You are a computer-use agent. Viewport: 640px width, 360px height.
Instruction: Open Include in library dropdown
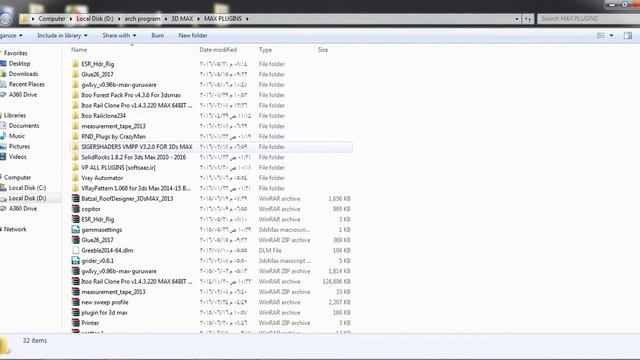pos(62,36)
